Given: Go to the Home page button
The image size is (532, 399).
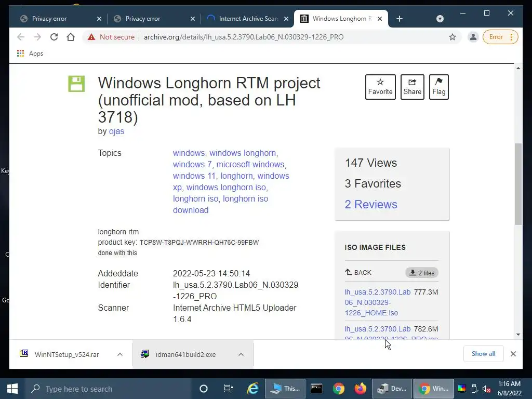Looking at the screenshot, I should 71,37.
